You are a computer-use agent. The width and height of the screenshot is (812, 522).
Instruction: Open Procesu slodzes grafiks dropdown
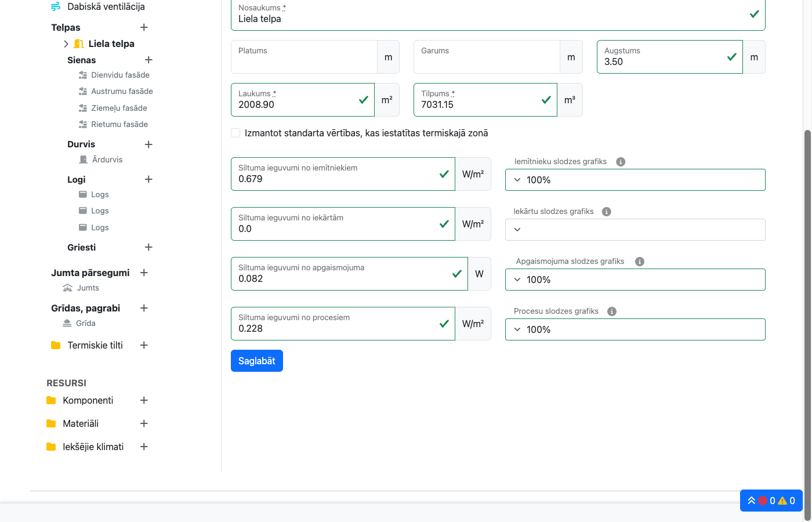coord(635,329)
